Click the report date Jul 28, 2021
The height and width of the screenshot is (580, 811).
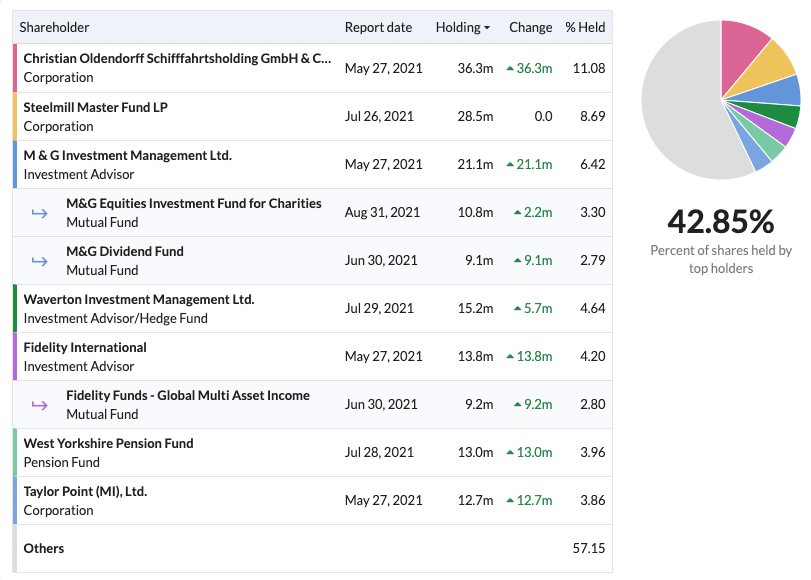coord(379,453)
